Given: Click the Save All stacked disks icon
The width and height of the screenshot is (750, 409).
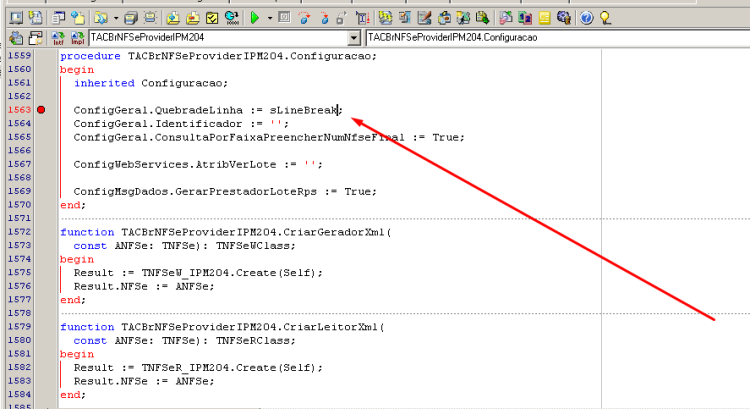Looking at the screenshot, I should tap(131, 18).
